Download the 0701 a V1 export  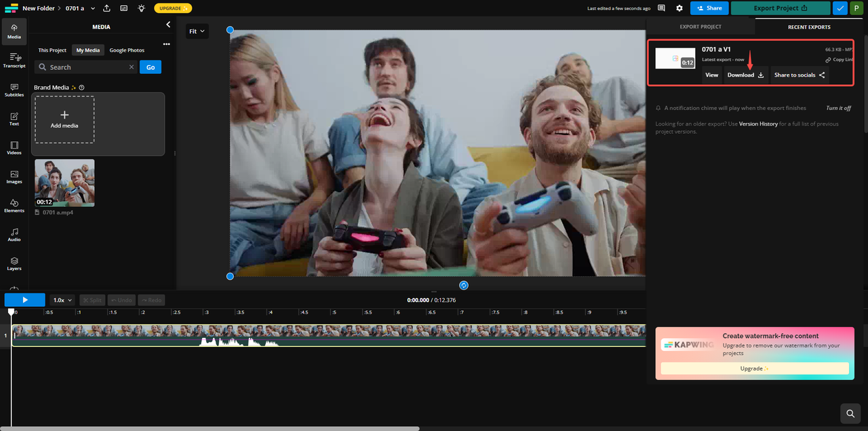click(x=745, y=75)
